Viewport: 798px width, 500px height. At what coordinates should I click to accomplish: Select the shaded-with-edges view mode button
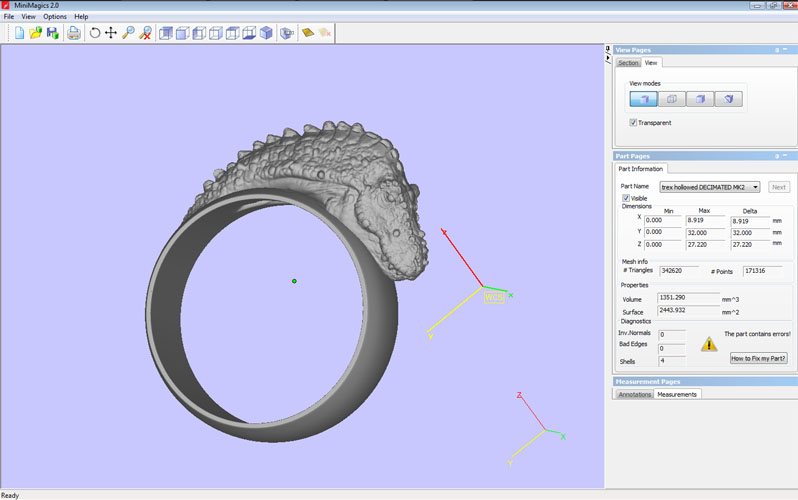(700, 99)
